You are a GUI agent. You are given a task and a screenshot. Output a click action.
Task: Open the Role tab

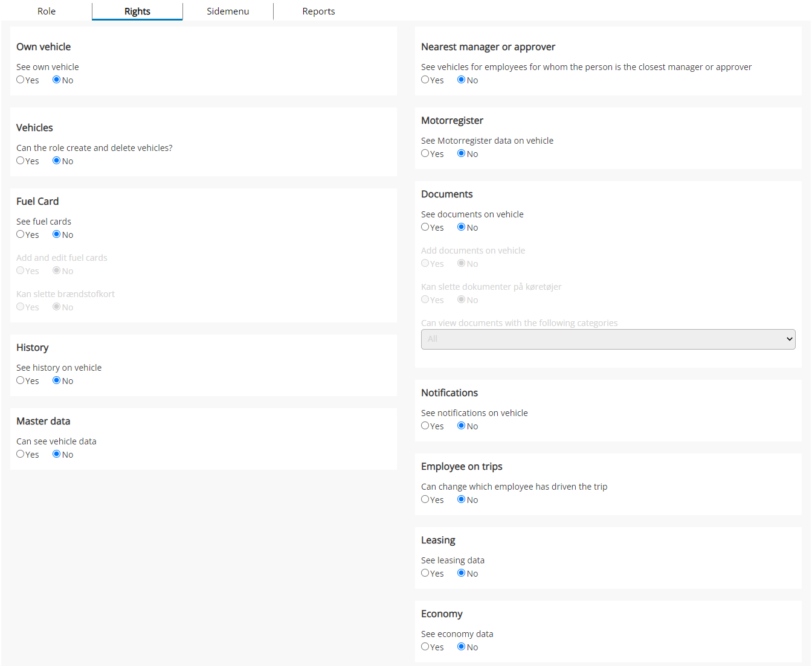(47, 11)
